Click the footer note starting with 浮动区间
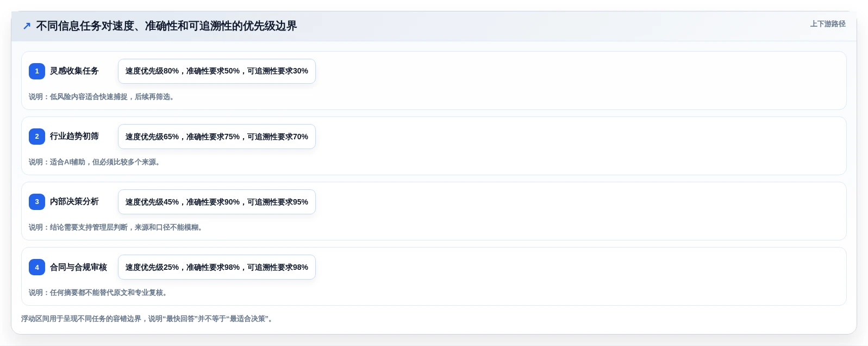This screenshot has width=868, height=346. pos(148,319)
